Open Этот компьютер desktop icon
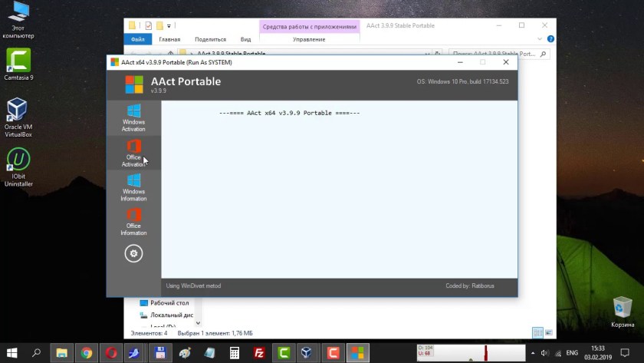644x363 pixels. 18,20
